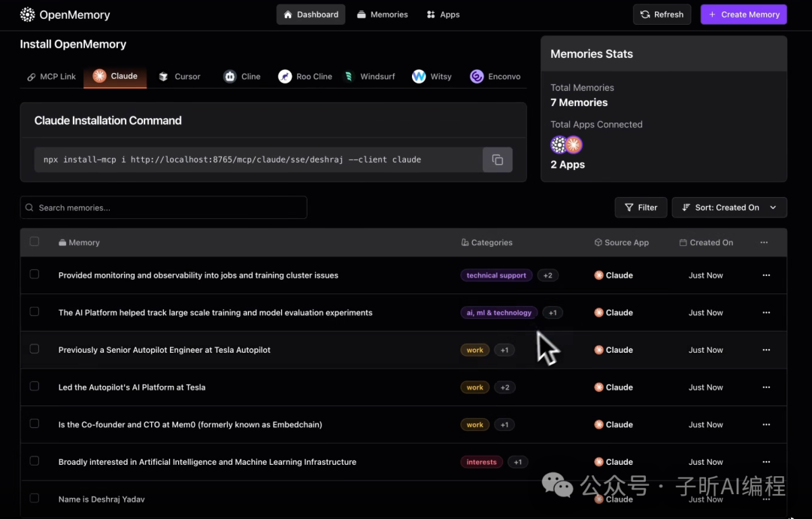
Task: Click the Create Memory button
Action: pos(744,14)
